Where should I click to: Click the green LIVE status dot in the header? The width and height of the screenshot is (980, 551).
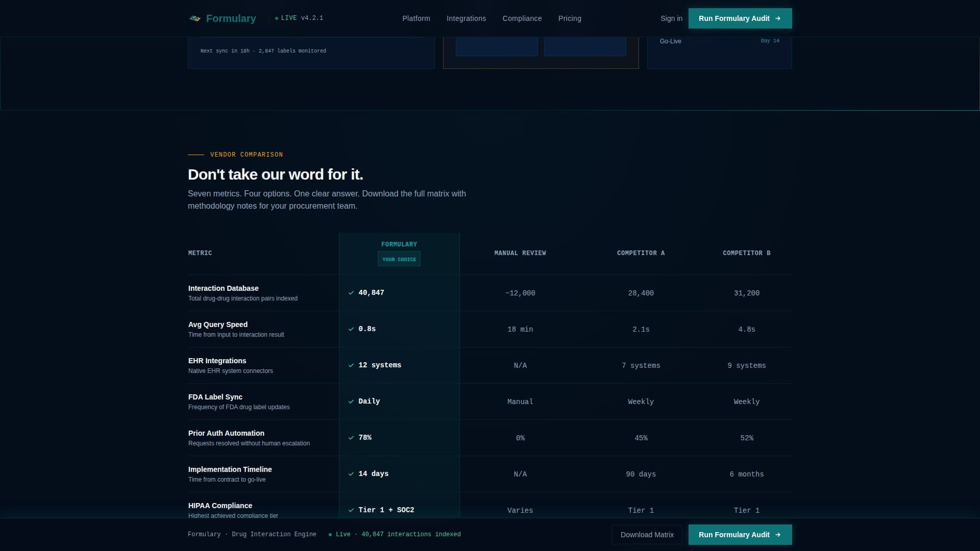pos(277,18)
